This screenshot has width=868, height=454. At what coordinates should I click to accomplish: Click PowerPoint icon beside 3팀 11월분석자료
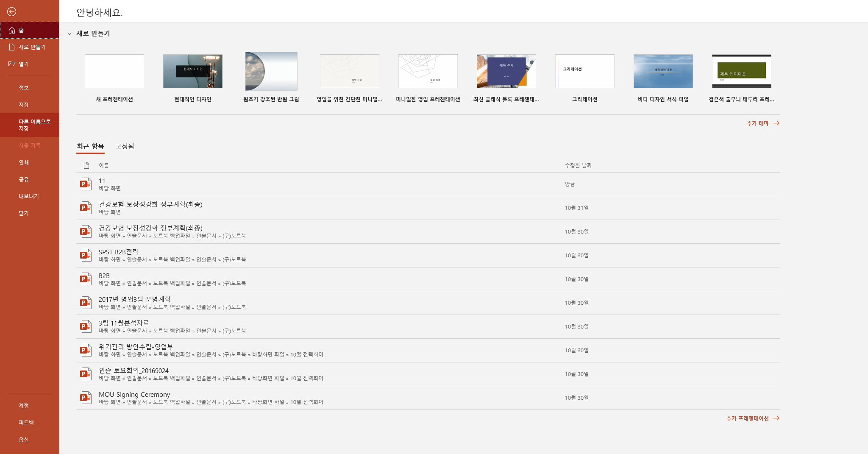(x=86, y=326)
